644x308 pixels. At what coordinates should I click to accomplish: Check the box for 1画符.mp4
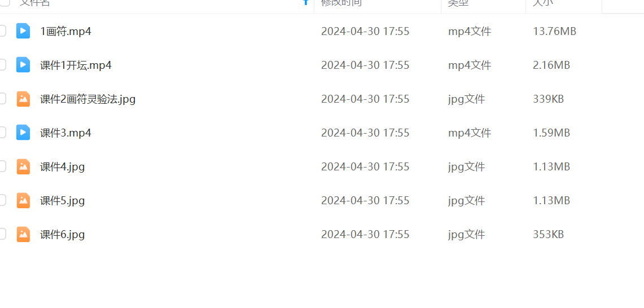coord(2,31)
